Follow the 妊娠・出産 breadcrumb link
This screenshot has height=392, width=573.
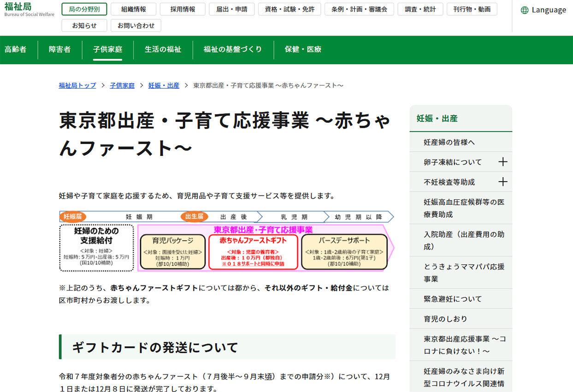pyautogui.click(x=164, y=85)
